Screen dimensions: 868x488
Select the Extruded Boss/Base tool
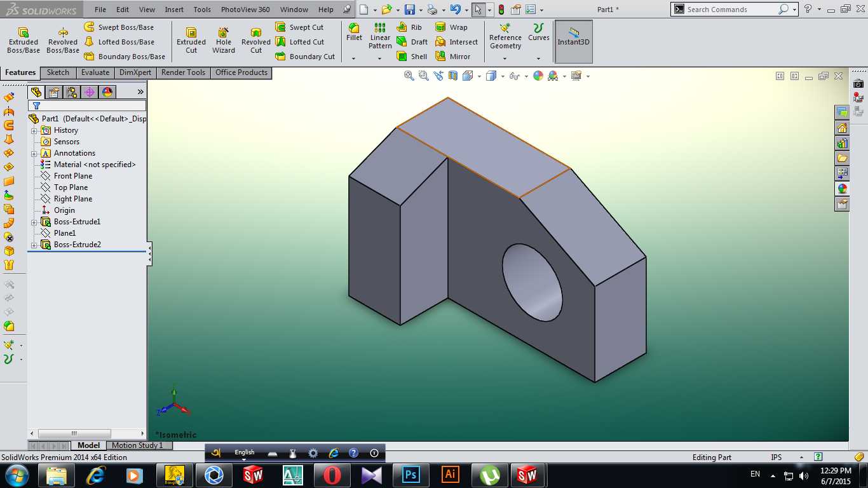[x=24, y=41]
